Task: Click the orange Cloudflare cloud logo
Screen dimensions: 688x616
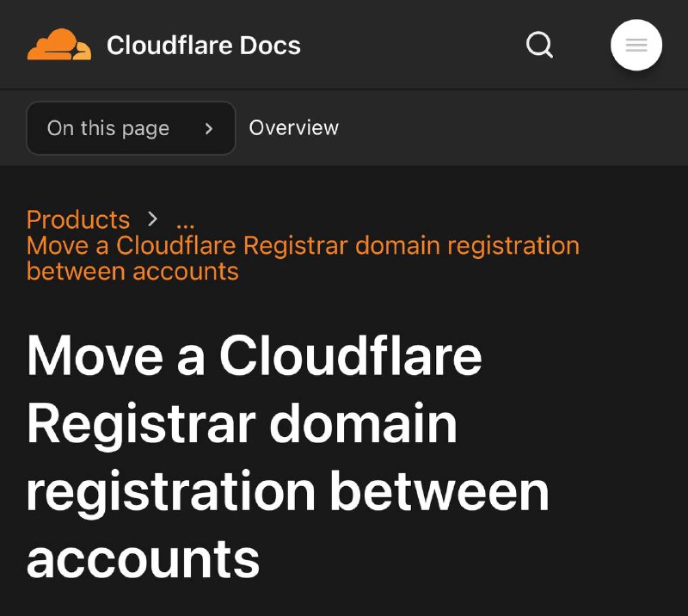Action: pyautogui.click(x=58, y=45)
